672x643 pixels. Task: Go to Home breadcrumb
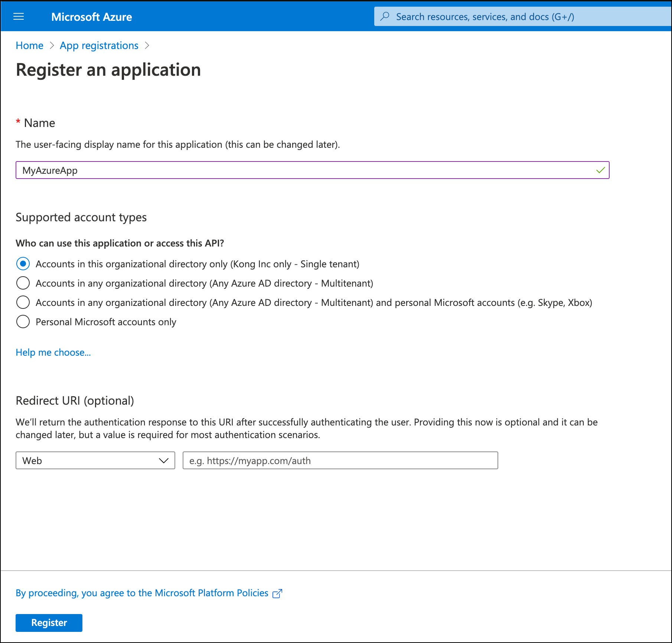coord(29,46)
